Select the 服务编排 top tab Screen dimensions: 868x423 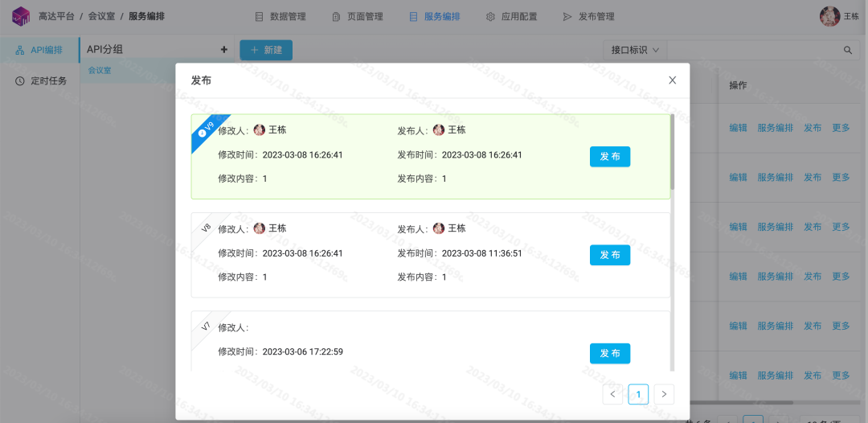[x=435, y=17]
